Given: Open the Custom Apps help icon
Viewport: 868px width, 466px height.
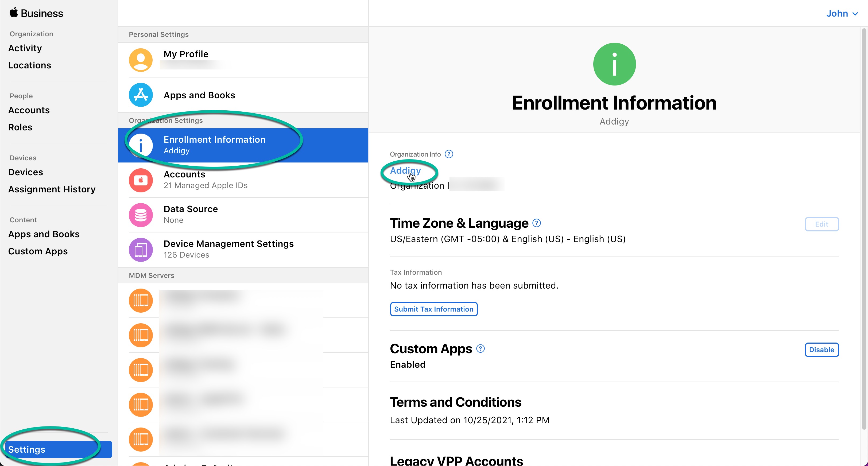Looking at the screenshot, I should (x=480, y=349).
